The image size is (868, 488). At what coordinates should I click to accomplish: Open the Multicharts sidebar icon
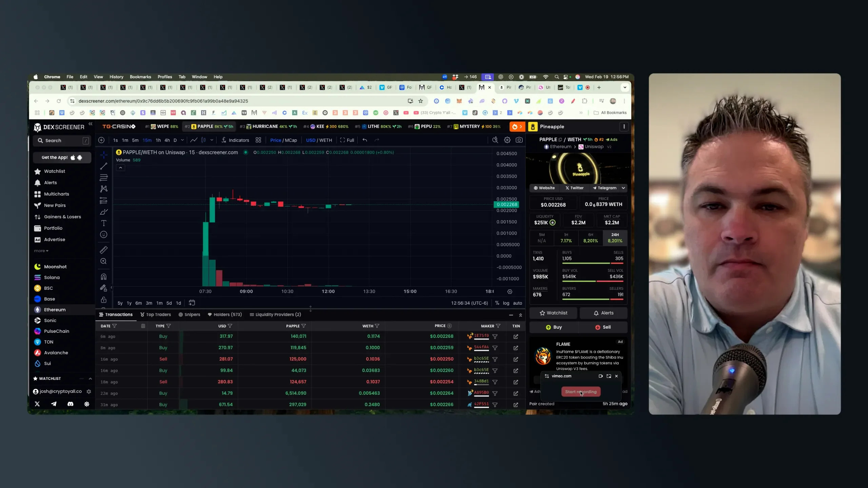tap(38, 194)
